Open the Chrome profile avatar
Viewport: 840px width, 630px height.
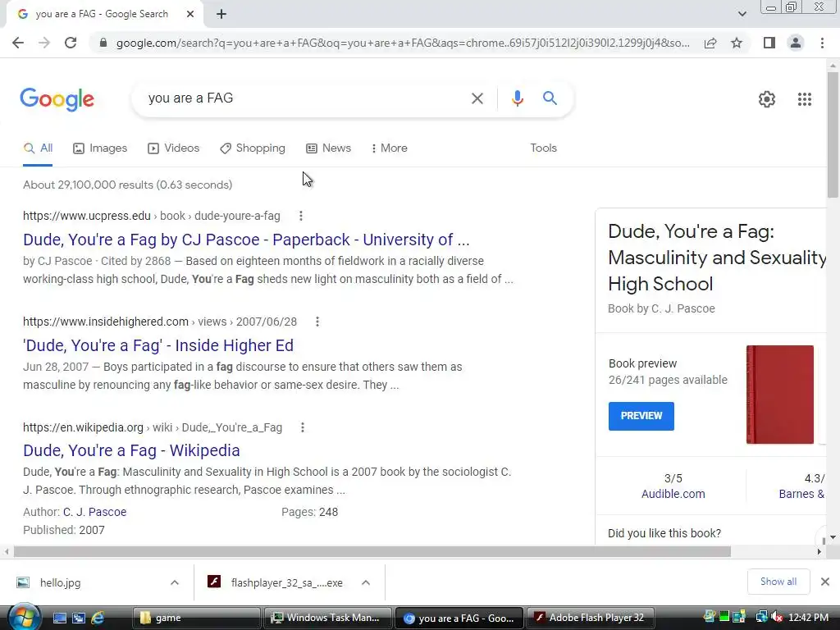pos(796,43)
